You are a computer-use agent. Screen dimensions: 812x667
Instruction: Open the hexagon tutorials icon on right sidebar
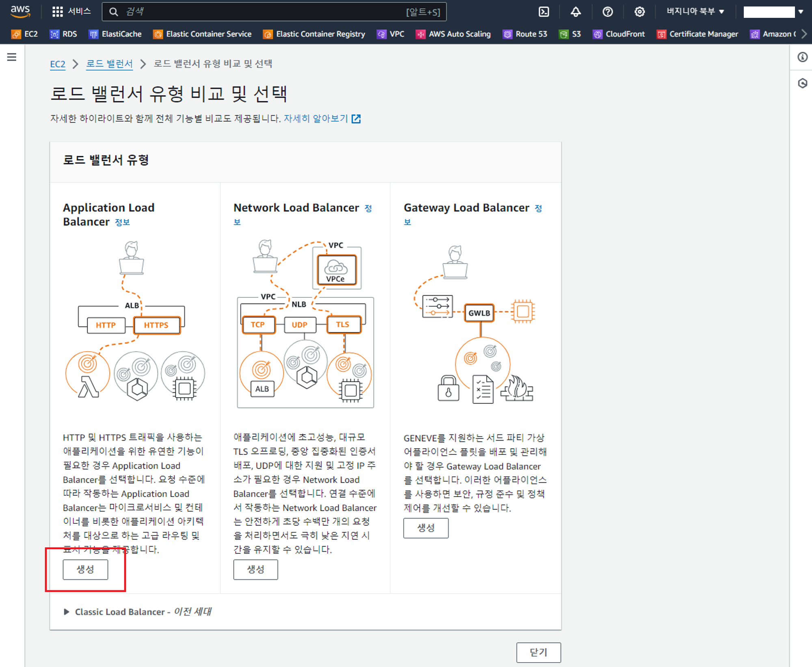tap(802, 84)
